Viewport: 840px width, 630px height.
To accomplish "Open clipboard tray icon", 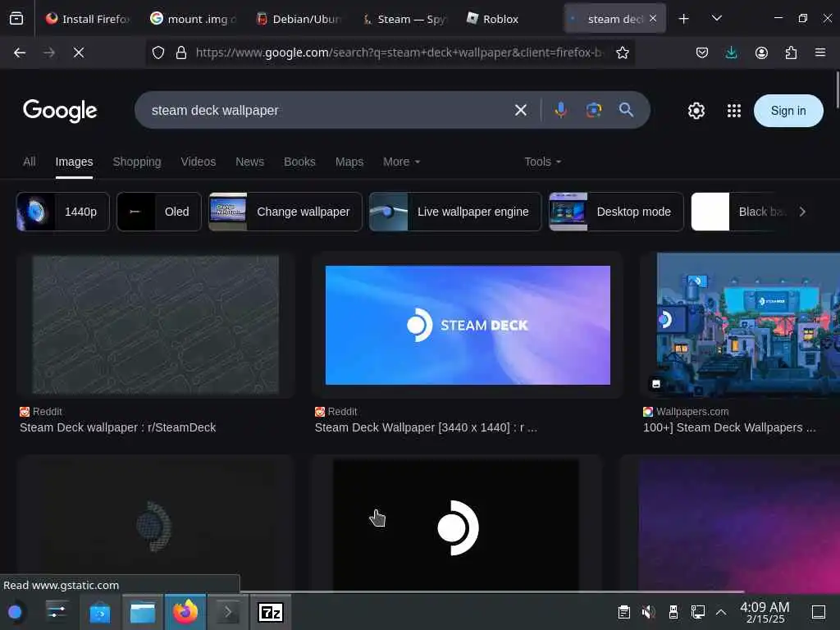I will tap(623, 612).
